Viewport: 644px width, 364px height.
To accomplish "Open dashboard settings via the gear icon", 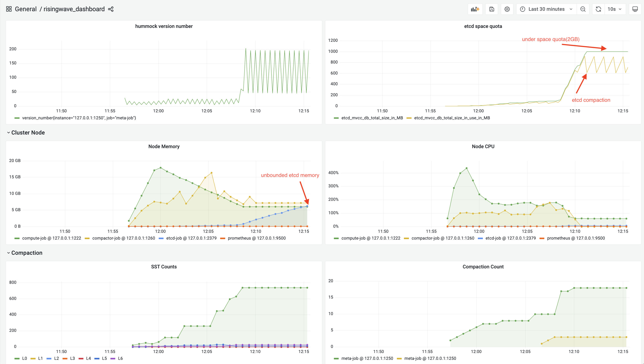I will 507,9.
